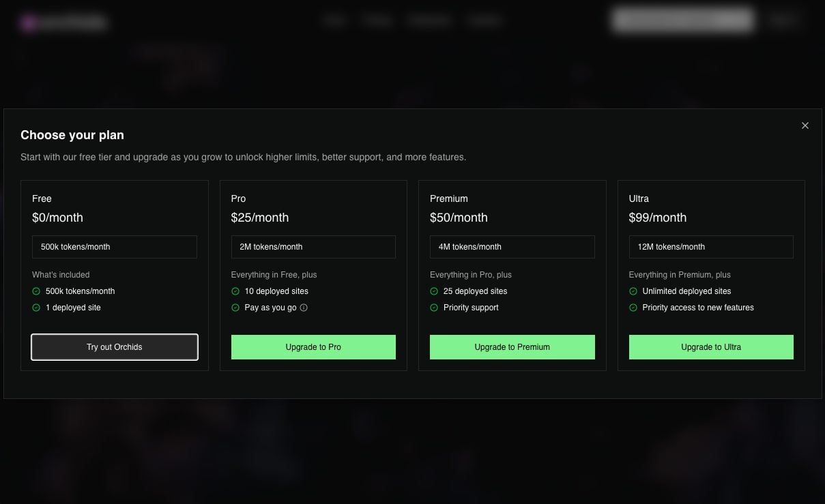Click the 25 deployed sites text

476,291
